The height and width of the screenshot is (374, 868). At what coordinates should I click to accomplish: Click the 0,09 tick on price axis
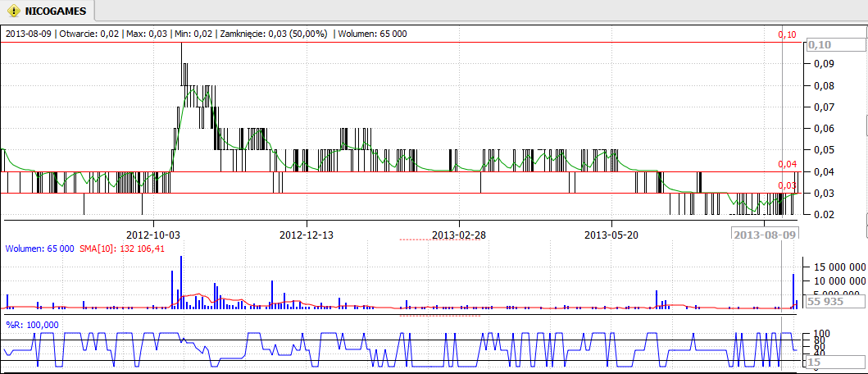pyautogui.click(x=823, y=64)
